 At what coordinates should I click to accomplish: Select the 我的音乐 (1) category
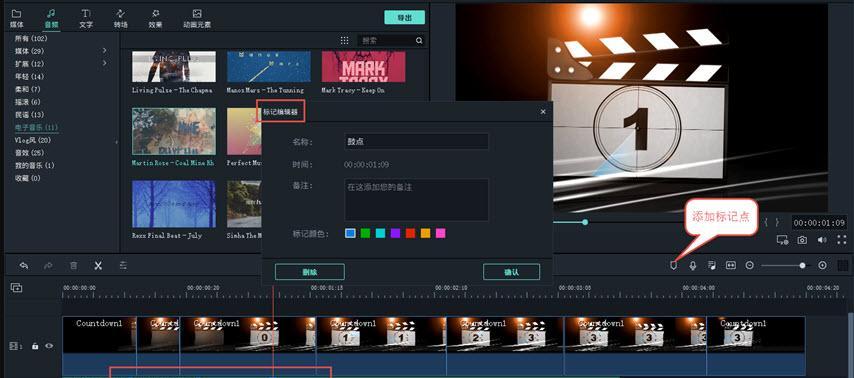tap(35, 165)
